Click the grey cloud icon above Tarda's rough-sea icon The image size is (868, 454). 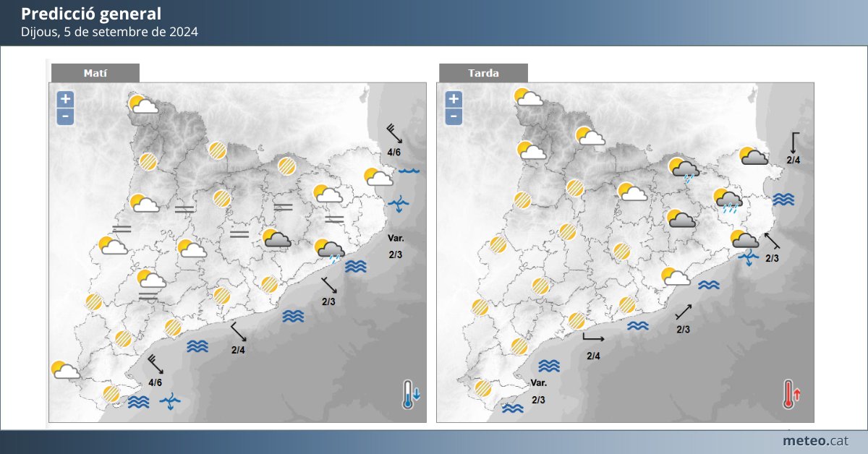click(745, 239)
